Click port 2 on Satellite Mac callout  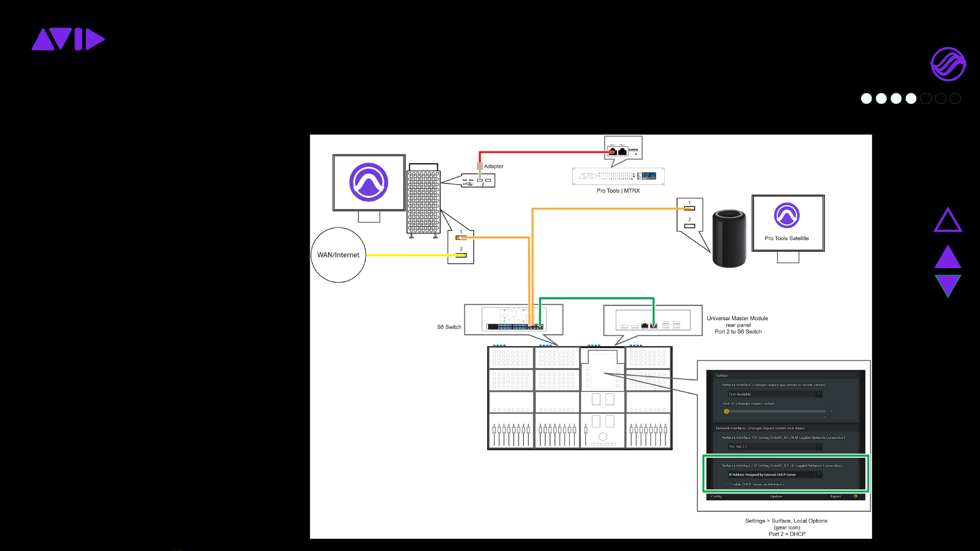pos(690,225)
